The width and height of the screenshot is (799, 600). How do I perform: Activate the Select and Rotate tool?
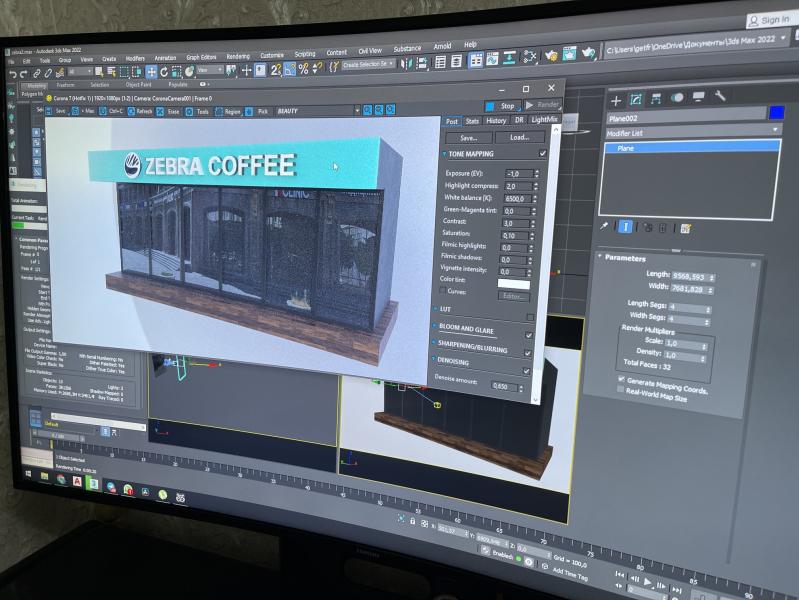point(164,71)
